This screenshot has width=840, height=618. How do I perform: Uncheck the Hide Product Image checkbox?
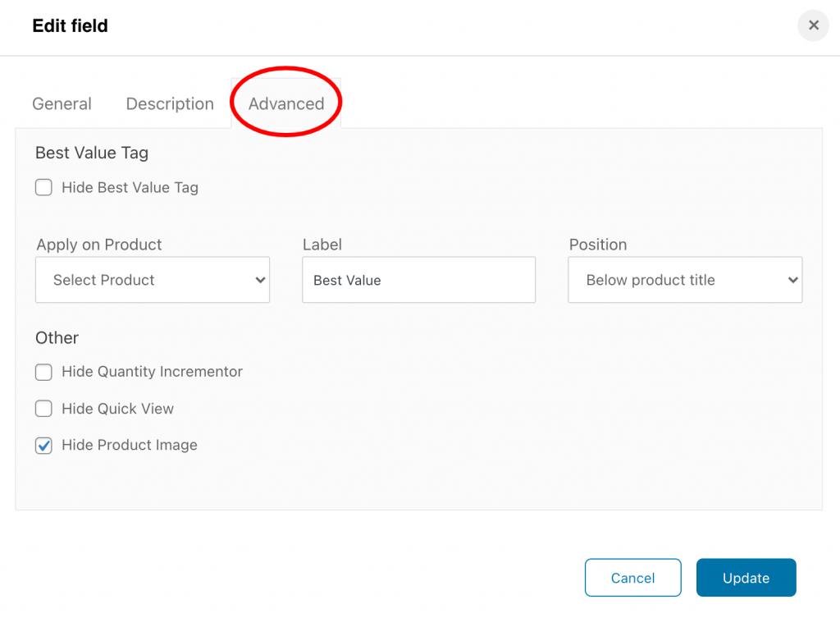44,446
